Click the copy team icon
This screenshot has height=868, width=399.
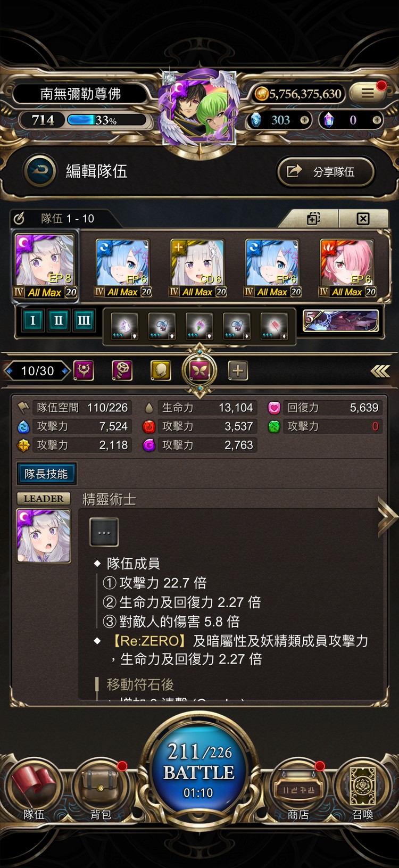pos(313,218)
